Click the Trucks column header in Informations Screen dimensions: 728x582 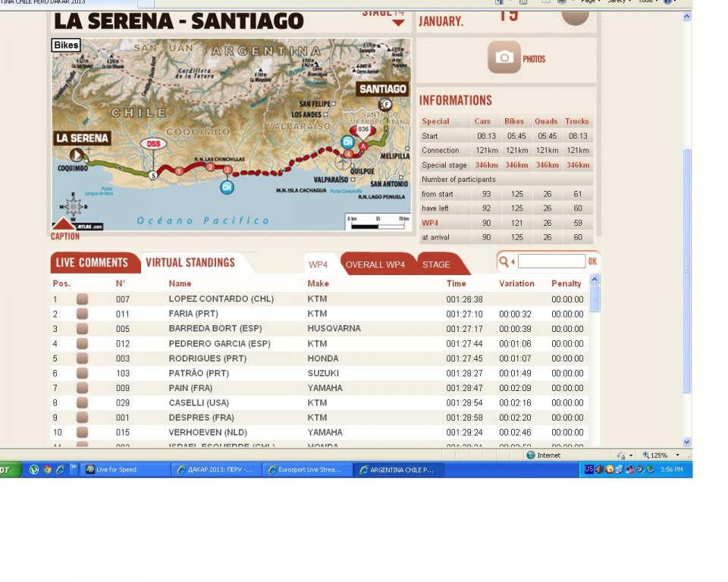point(577,121)
